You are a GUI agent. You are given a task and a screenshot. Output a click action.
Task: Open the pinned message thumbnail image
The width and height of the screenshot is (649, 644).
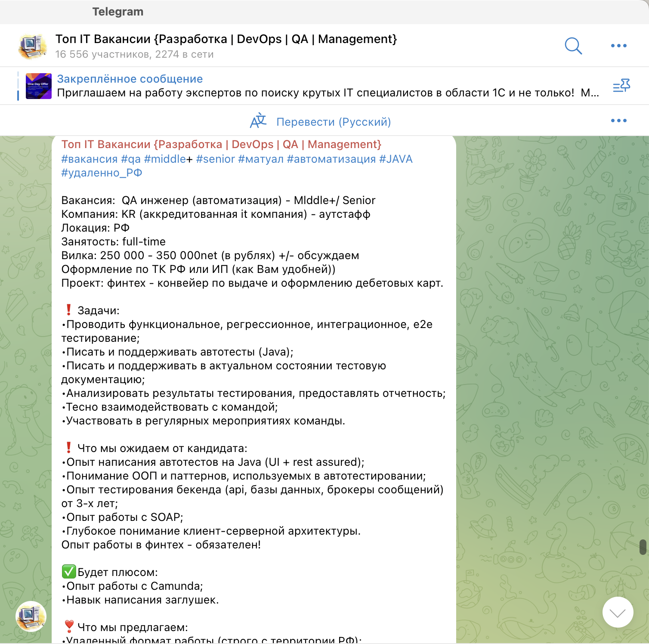tap(39, 86)
